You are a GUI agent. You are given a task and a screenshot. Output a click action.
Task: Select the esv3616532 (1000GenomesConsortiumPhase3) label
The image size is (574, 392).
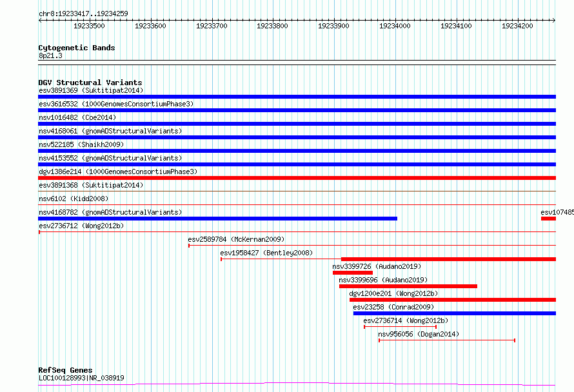(x=116, y=104)
